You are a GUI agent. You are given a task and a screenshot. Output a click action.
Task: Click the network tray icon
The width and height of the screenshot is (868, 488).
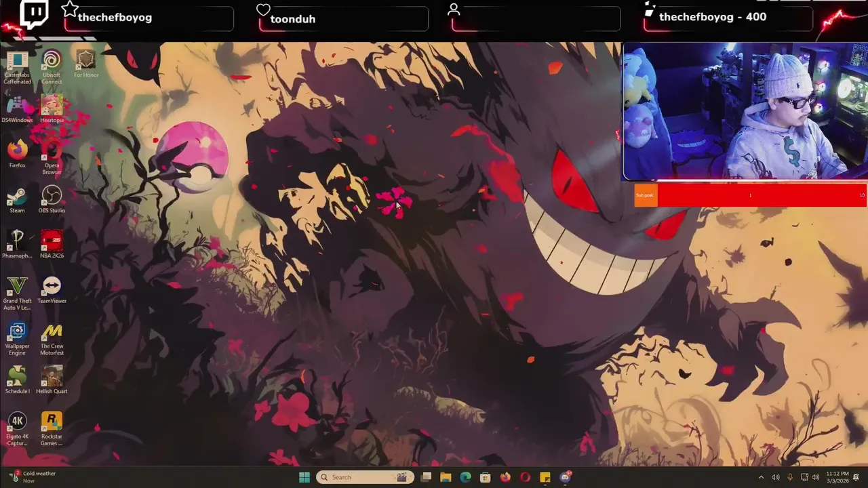tap(804, 477)
